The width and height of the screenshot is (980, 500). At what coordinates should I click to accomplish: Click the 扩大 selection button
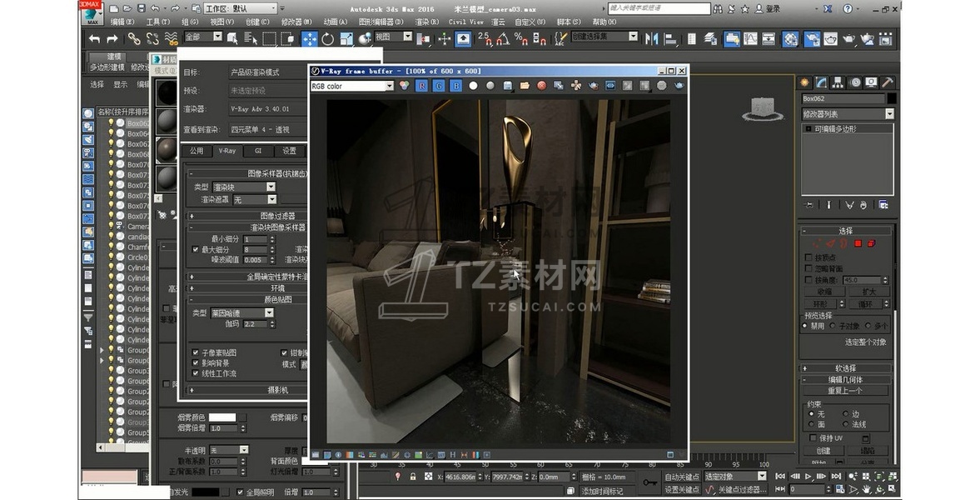(868, 292)
